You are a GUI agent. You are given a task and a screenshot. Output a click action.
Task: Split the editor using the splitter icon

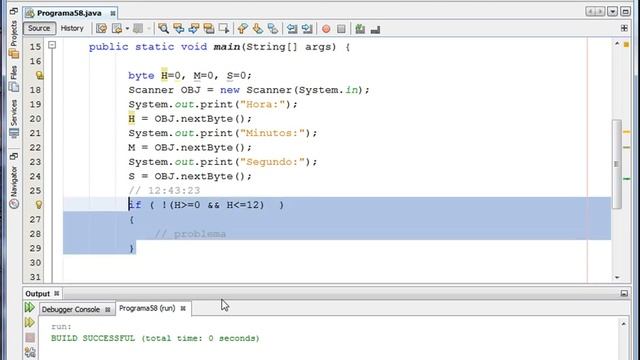pyautogui.click(x=624, y=28)
